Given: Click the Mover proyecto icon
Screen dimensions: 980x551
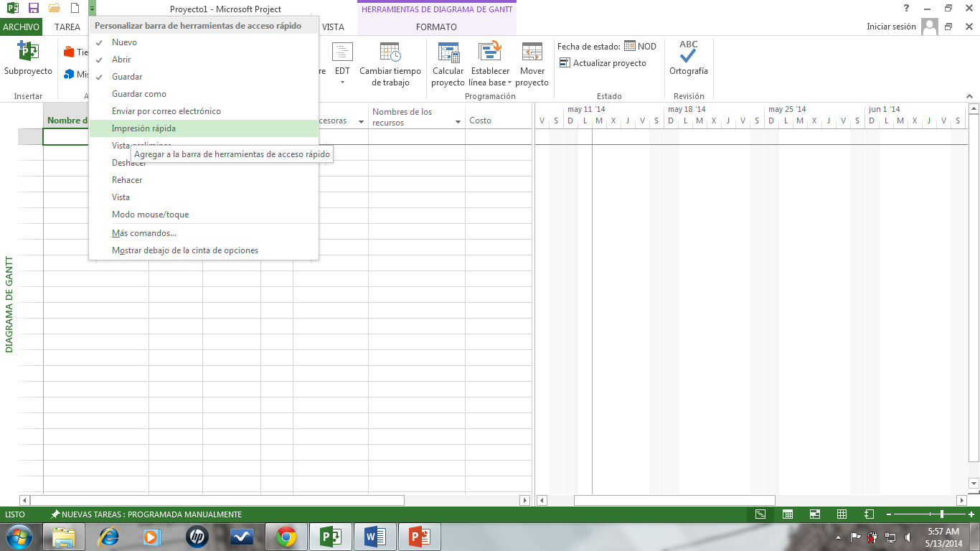Looking at the screenshot, I should pyautogui.click(x=532, y=53).
